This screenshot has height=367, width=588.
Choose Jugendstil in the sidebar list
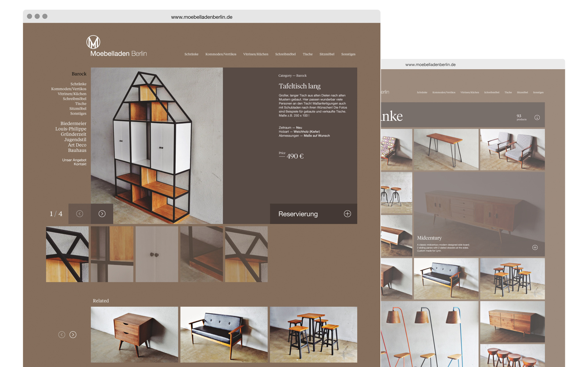point(75,140)
